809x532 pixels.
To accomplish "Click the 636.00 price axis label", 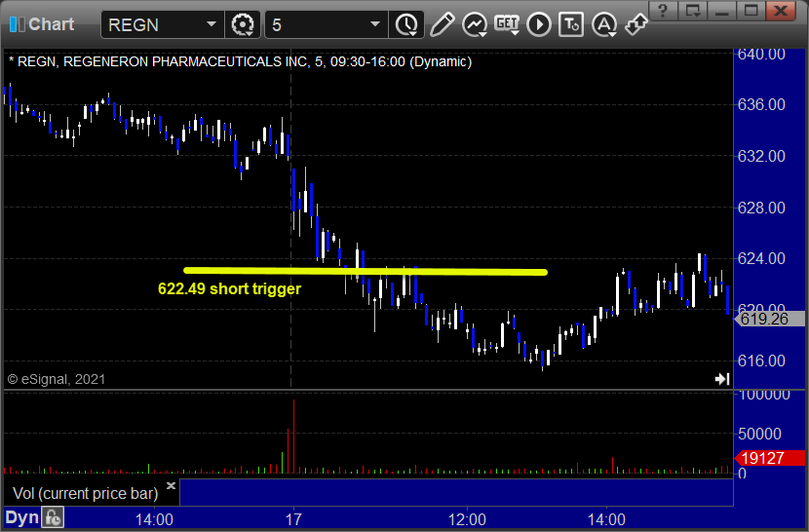I will click(x=761, y=105).
